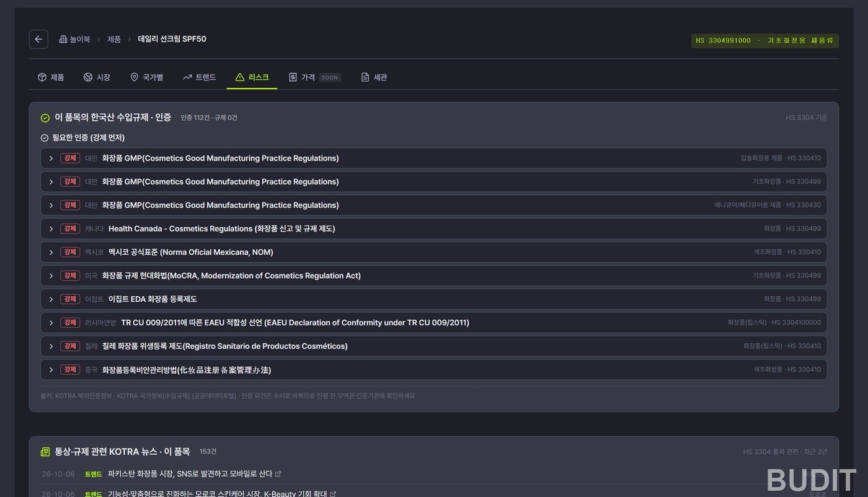
Task: Open the 놀이북 breadcrumb building icon
Action: pyautogui.click(x=63, y=39)
